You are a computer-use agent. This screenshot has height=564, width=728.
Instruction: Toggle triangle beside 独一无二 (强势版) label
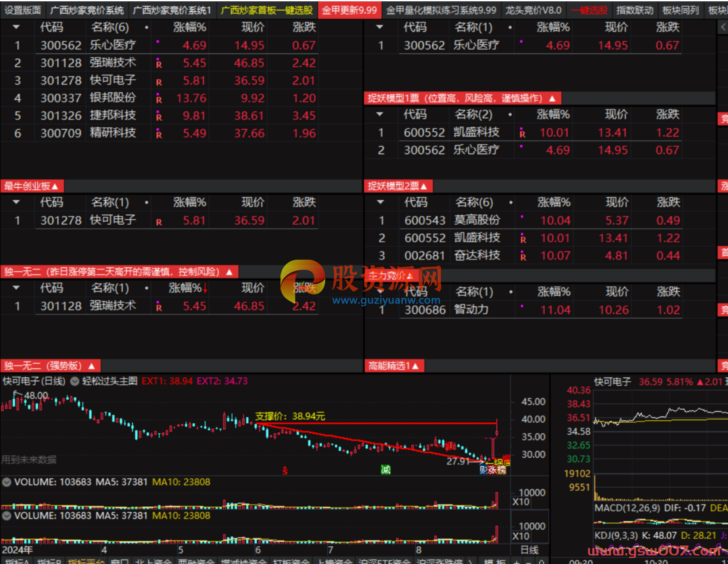click(92, 366)
